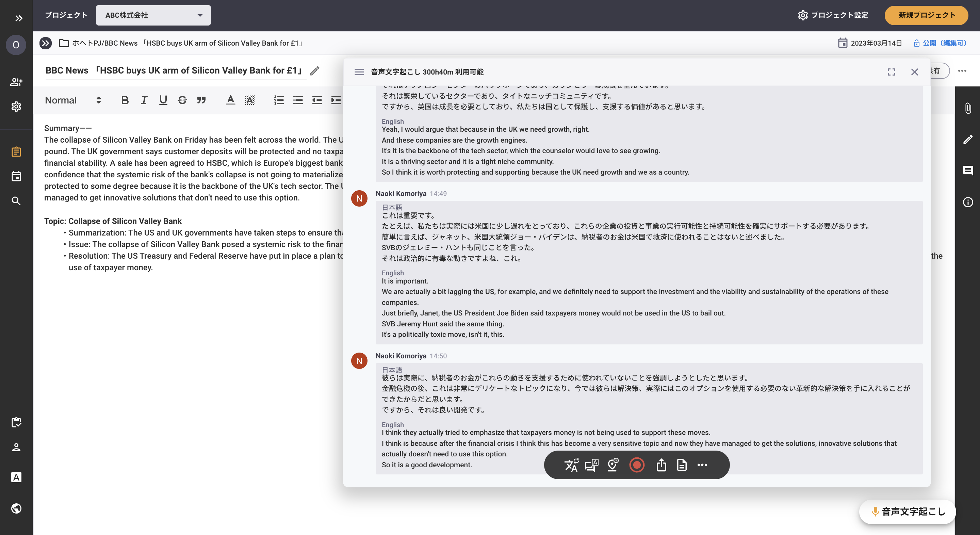980x535 pixels.
Task: Click the info icon in the right sidebar
Action: [x=967, y=202]
